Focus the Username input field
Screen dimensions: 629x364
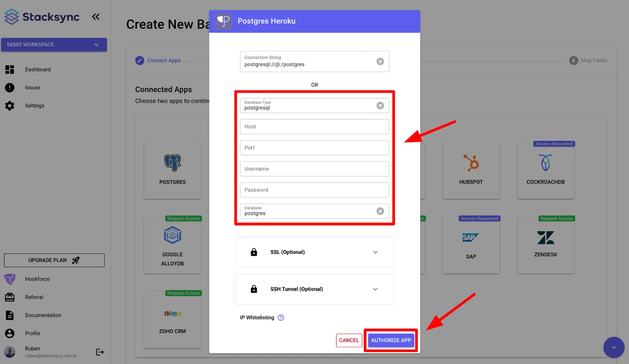tap(314, 169)
